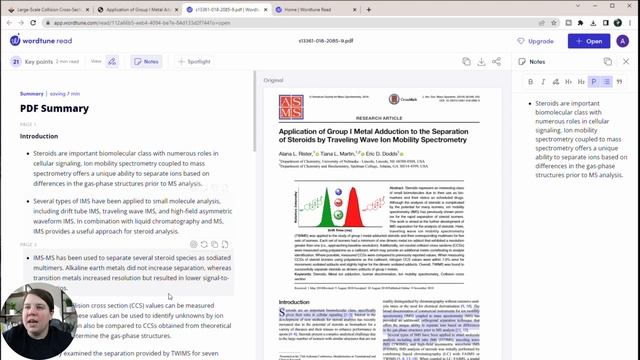
Task: Apply bold formatting in notes
Action: [x=530, y=82]
